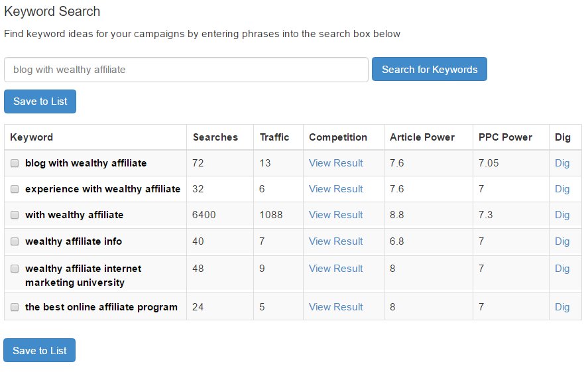Click keyword text 'blog with wealthy affiliate' in table
This screenshot has height=384, width=588.
click(x=86, y=163)
